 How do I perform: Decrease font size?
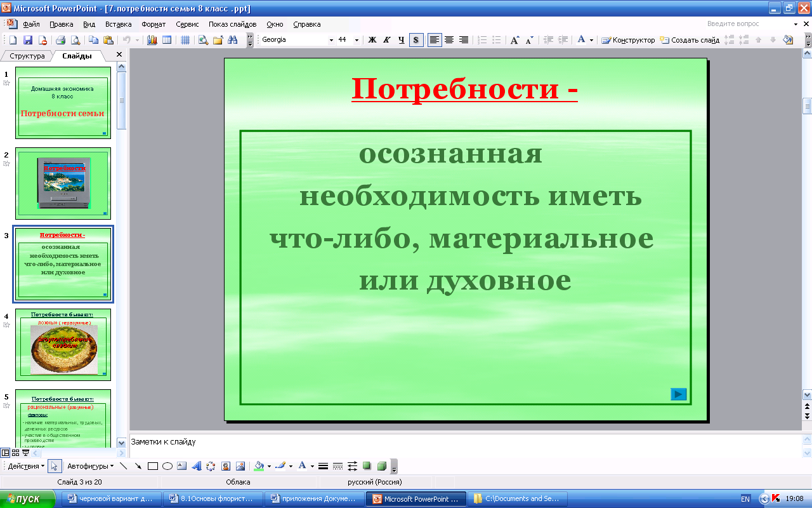[x=530, y=40]
